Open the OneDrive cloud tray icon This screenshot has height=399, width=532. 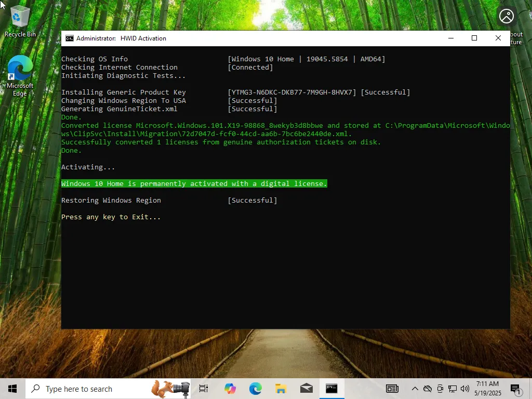428,389
